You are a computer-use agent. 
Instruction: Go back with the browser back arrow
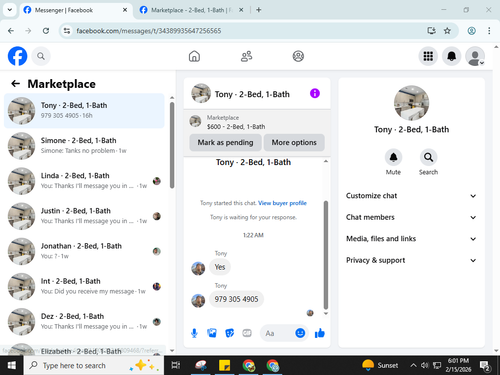(11, 31)
